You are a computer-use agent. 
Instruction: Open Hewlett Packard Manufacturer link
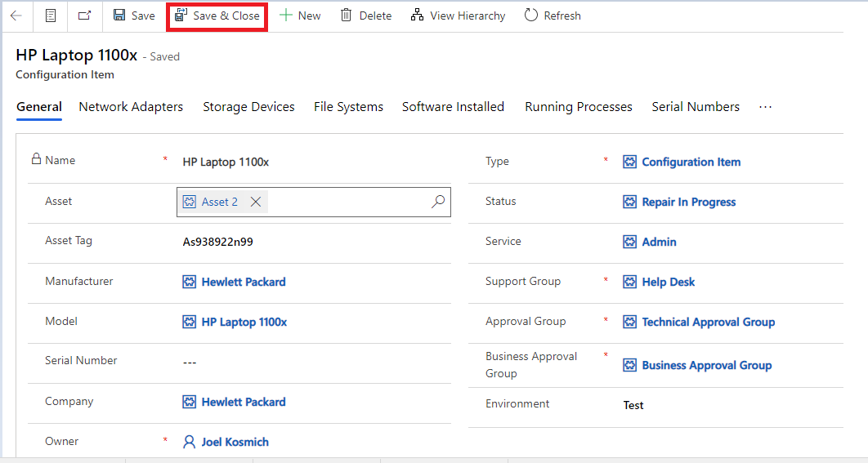pos(244,282)
